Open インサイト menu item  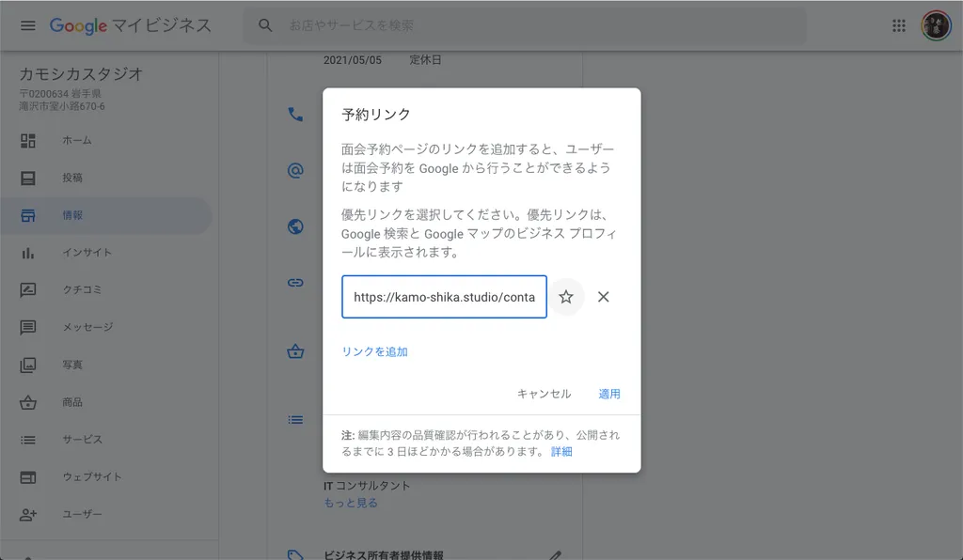point(87,253)
